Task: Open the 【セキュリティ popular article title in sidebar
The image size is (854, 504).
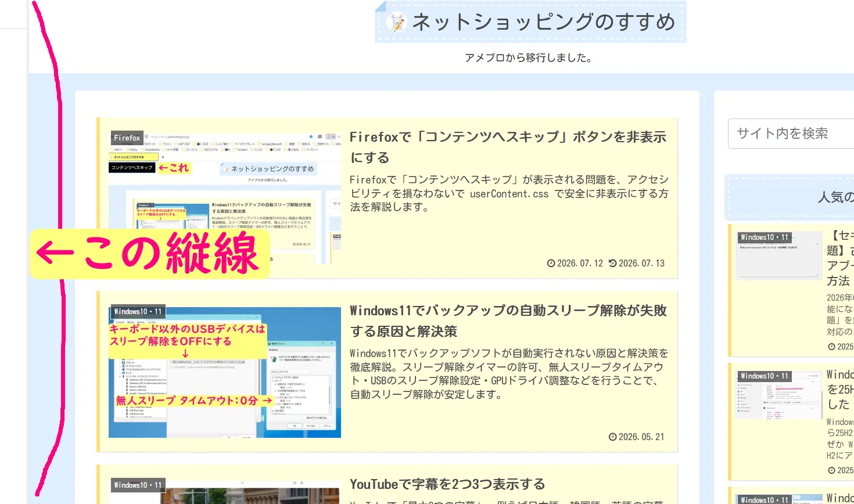Action: (x=840, y=258)
